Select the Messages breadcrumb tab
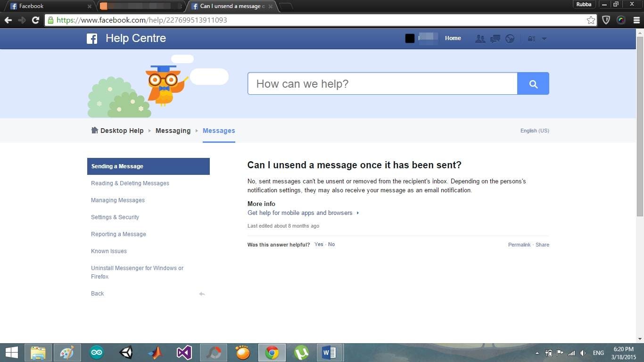 pyautogui.click(x=219, y=131)
